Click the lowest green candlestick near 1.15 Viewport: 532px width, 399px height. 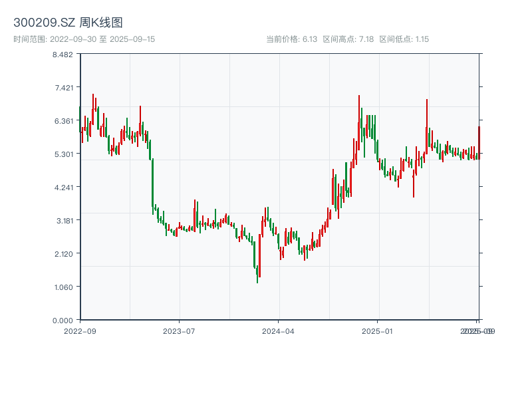pyautogui.click(x=257, y=274)
